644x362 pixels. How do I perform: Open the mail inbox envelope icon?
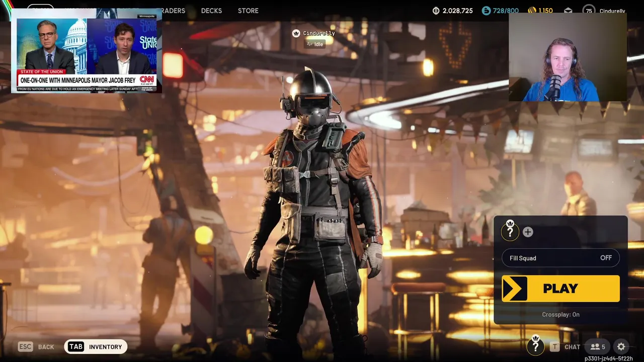[568, 11]
